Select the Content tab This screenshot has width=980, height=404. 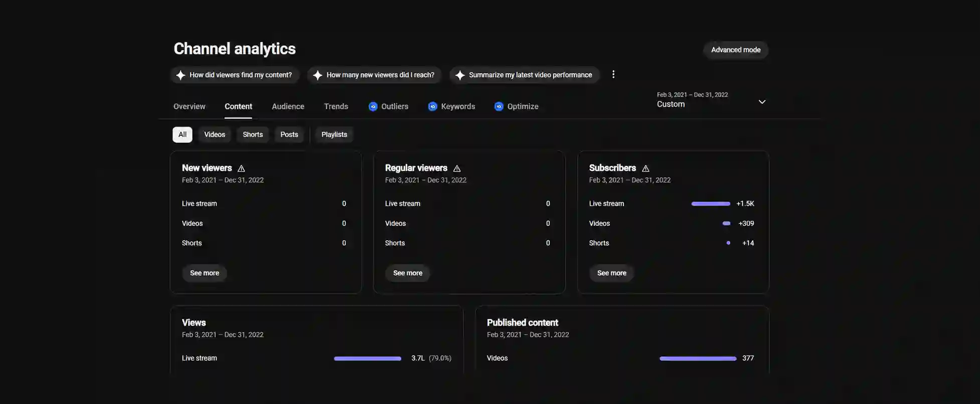[x=238, y=106]
